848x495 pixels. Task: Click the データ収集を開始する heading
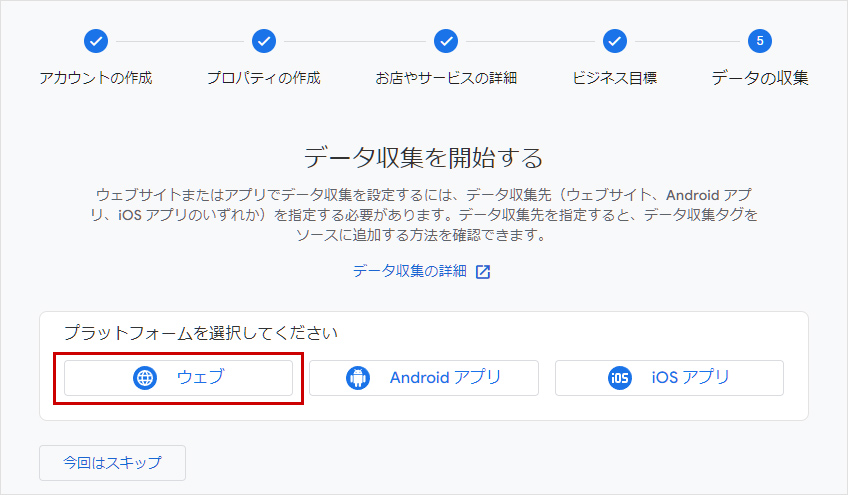[x=423, y=157]
